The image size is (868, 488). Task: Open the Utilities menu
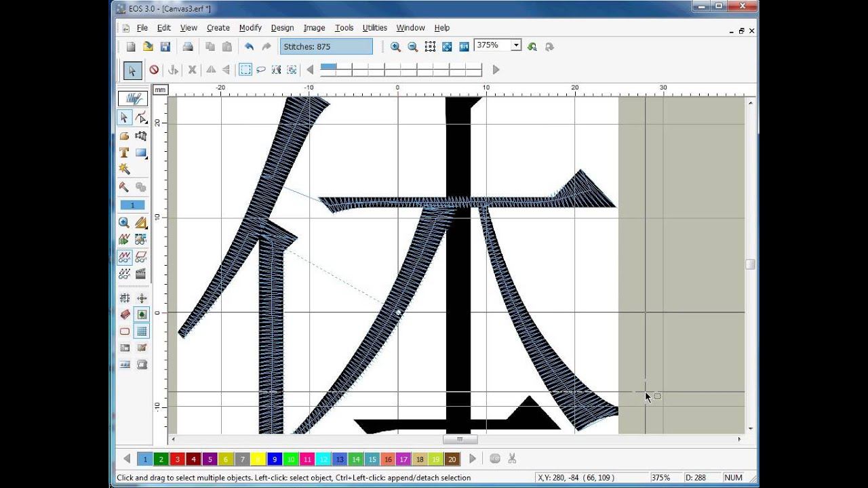tap(374, 28)
